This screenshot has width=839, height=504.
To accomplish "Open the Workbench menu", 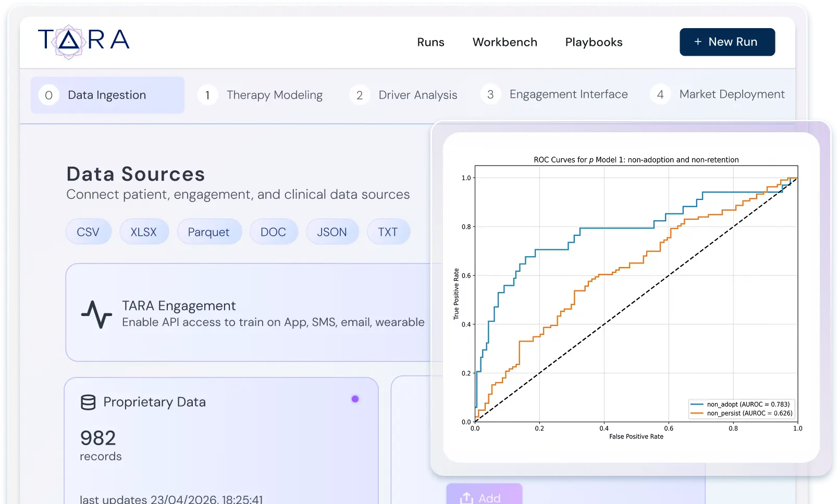I will (x=504, y=42).
